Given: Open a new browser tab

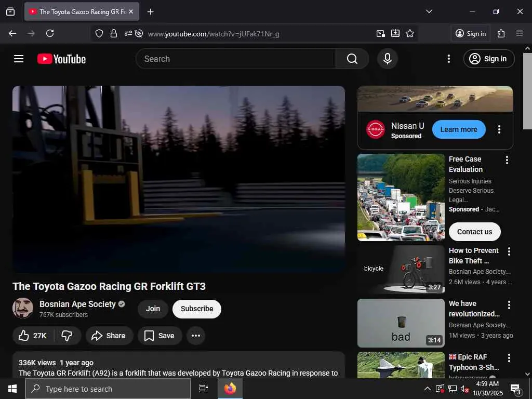Looking at the screenshot, I should coord(150,12).
